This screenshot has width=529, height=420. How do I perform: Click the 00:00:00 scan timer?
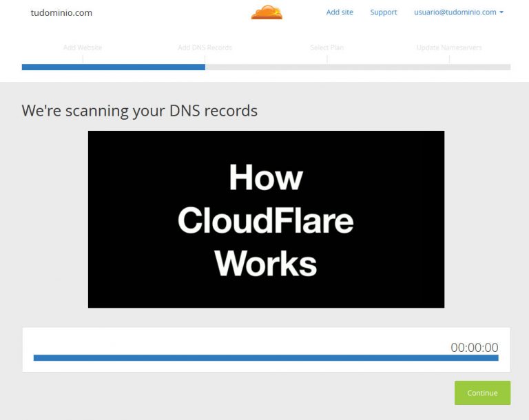[x=475, y=347]
